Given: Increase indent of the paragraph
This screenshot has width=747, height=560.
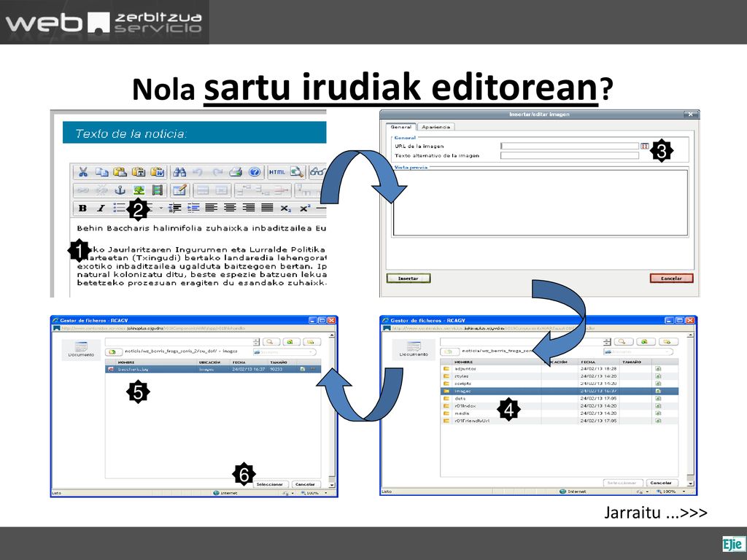Looking at the screenshot, I should pyautogui.click(x=193, y=208).
